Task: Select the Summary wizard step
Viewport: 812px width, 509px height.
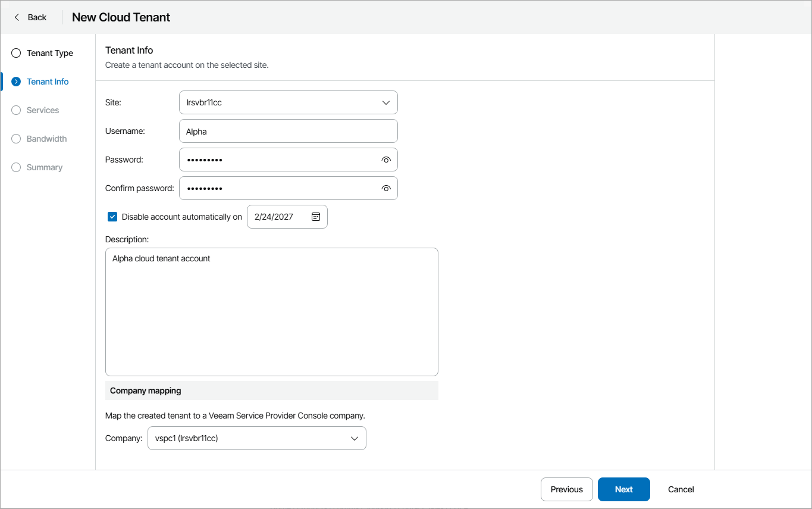Action: (x=45, y=167)
